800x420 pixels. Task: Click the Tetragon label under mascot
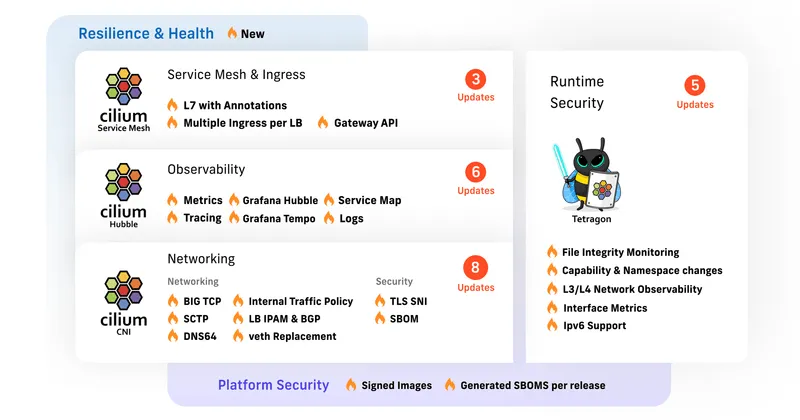pyautogui.click(x=591, y=219)
